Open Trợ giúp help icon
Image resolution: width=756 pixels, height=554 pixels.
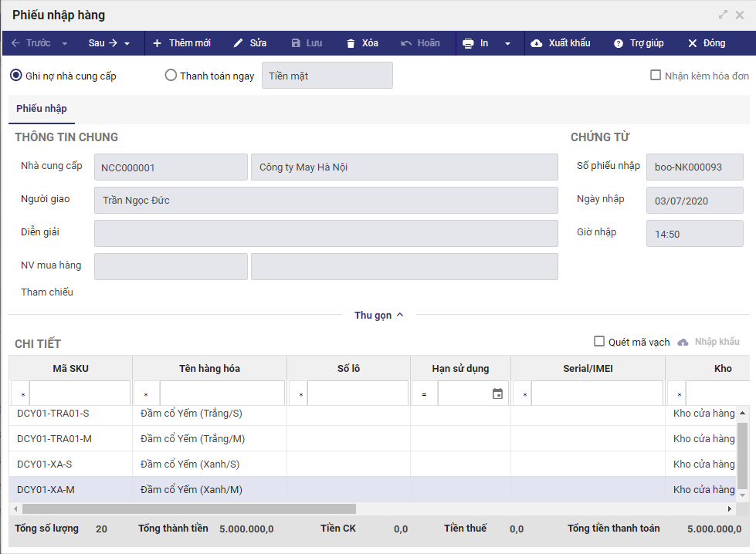pos(618,43)
